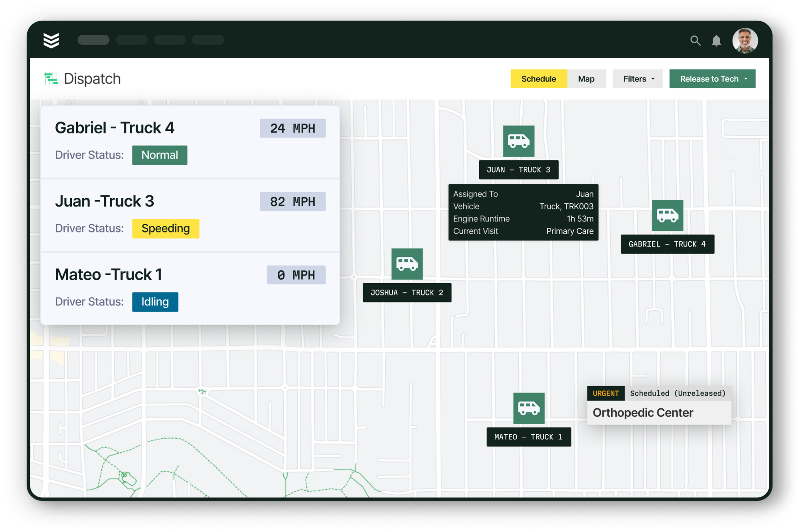Select Juan's truck icon on the map
Viewport: 798px width, 532px height.
[x=518, y=142]
